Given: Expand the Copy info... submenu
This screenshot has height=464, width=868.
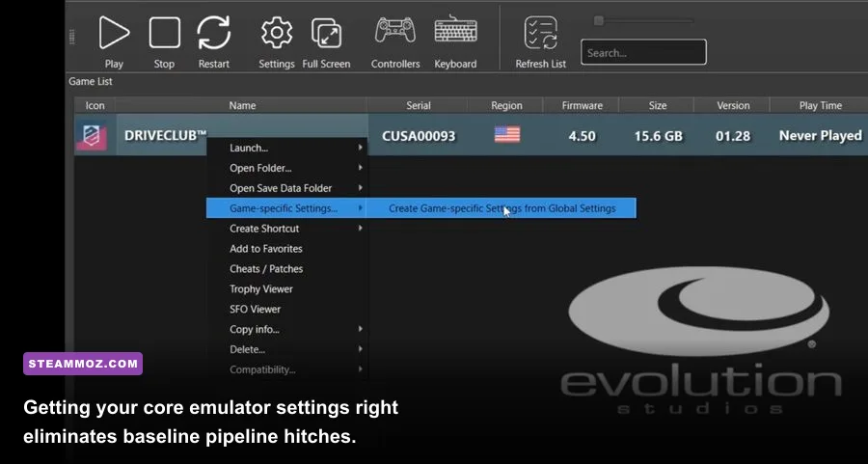Looking at the screenshot, I should 286,329.
